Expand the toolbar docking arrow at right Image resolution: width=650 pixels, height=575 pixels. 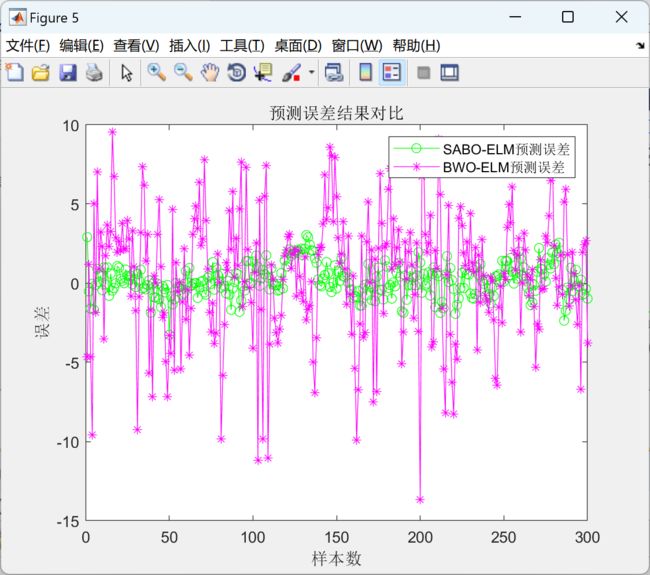click(640, 46)
